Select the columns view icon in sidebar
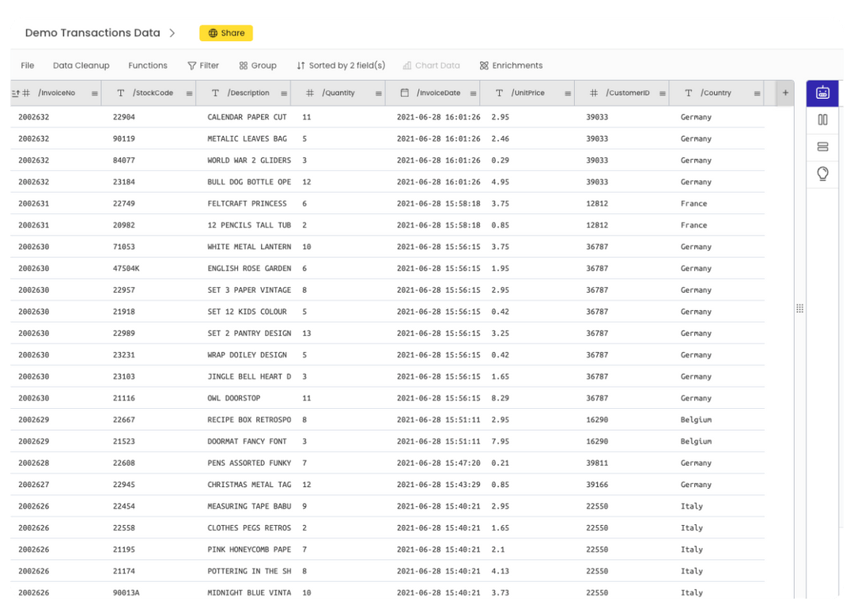The height and width of the screenshot is (616, 854). click(x=822, y=119)
